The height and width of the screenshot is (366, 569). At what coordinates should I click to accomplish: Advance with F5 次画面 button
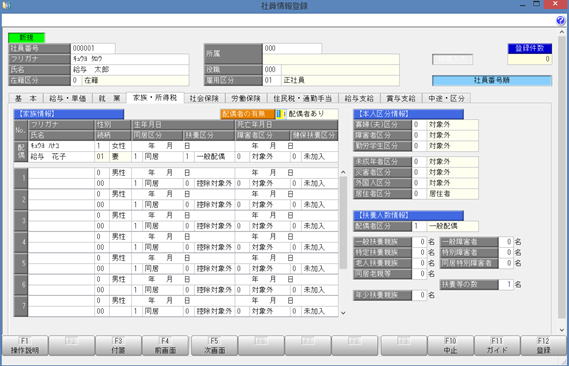214,345
